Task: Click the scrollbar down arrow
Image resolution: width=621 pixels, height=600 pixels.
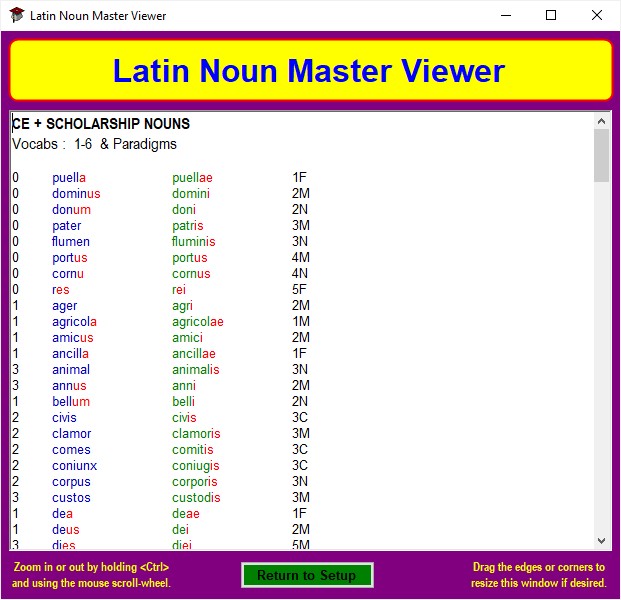Action: pyautogui.click(x=601, y=540)
